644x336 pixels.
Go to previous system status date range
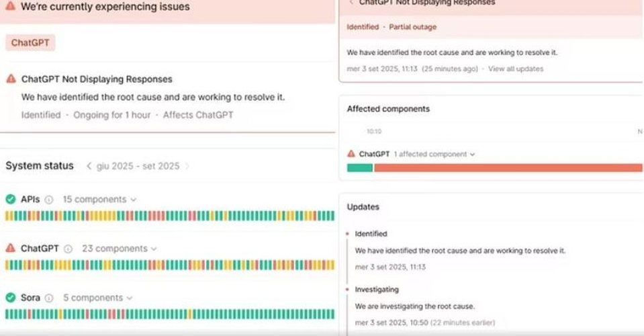coord(89,166)
